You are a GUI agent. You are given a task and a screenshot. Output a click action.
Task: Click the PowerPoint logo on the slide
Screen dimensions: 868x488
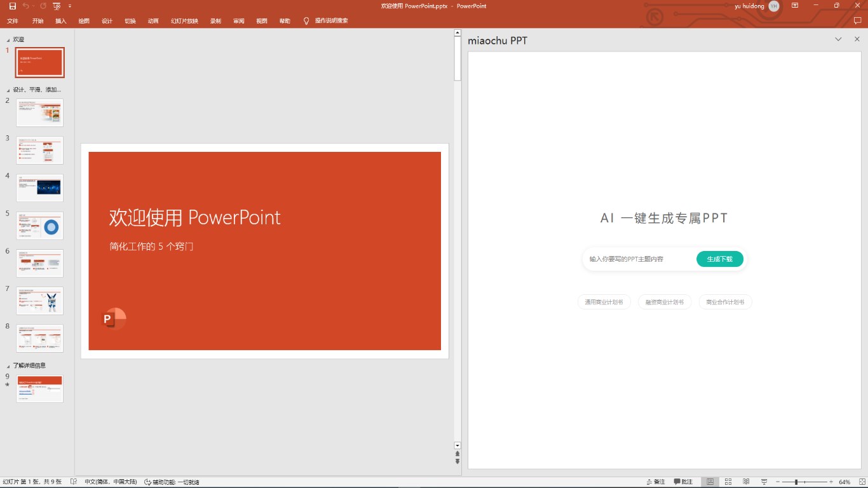(114, 319)
